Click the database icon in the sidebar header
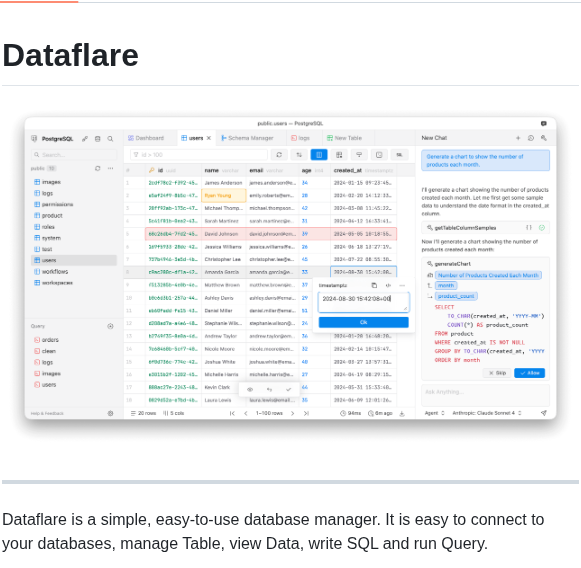Viewport: 581px width, 568px height. click(97, 139)
